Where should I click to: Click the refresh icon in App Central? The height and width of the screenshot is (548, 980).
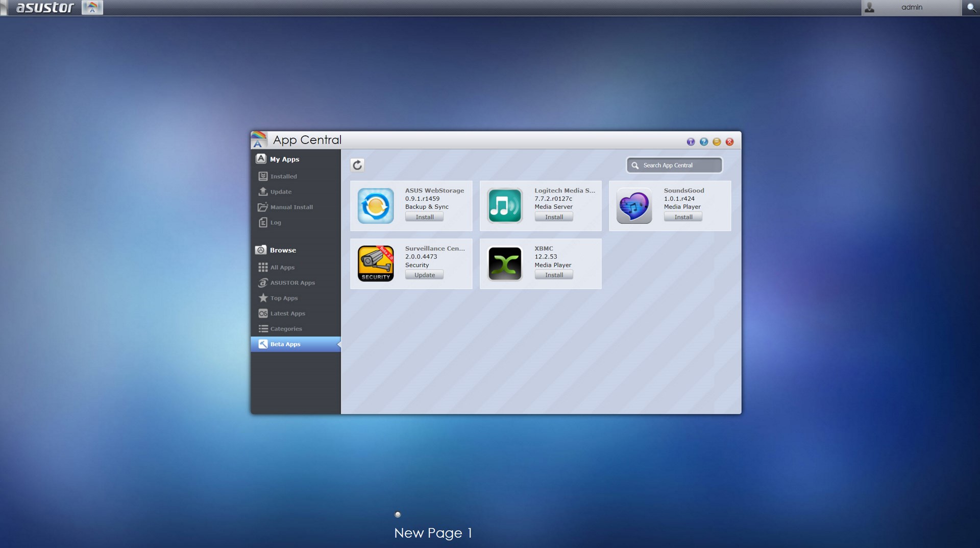click(x=357, y=165)
